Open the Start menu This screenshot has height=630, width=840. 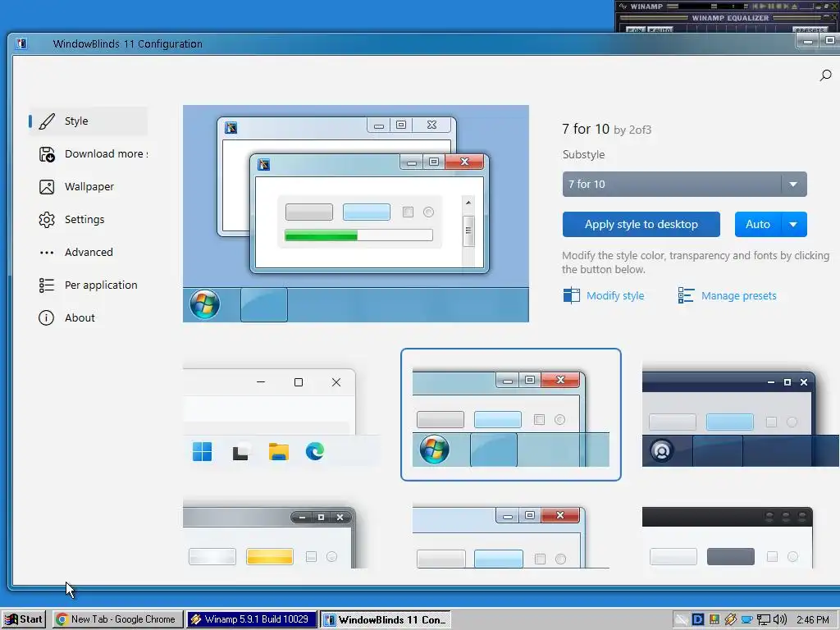pyautogui.click(x=24, y=620)
